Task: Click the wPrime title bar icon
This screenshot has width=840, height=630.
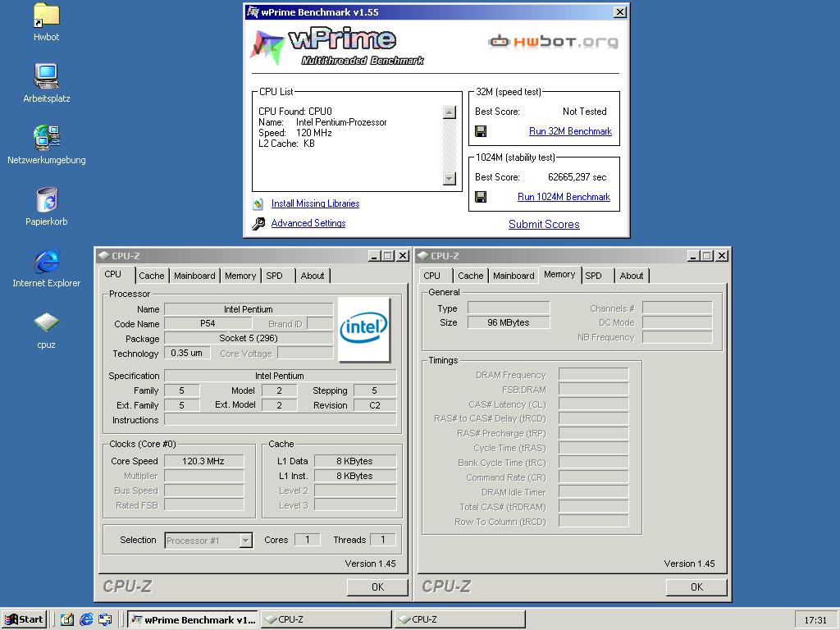Action: click(253, 11)
